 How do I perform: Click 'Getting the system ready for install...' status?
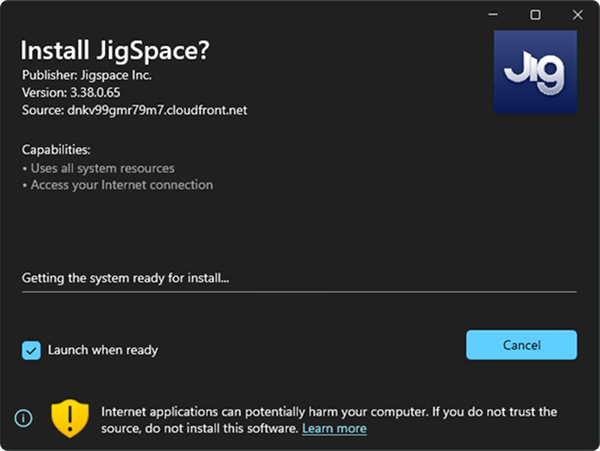pos(126,278)
